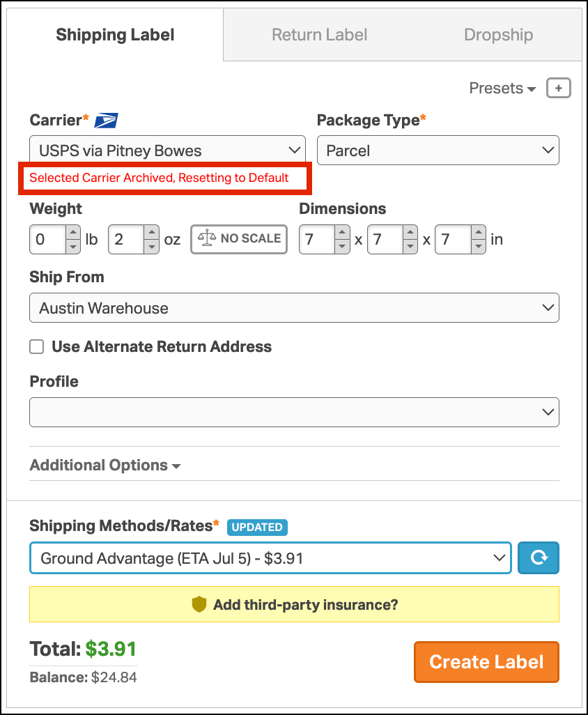The image size is (588, 715).
Task: Toggle Use Alternate Return Address checkbox
Action: [x=37, y=347]
